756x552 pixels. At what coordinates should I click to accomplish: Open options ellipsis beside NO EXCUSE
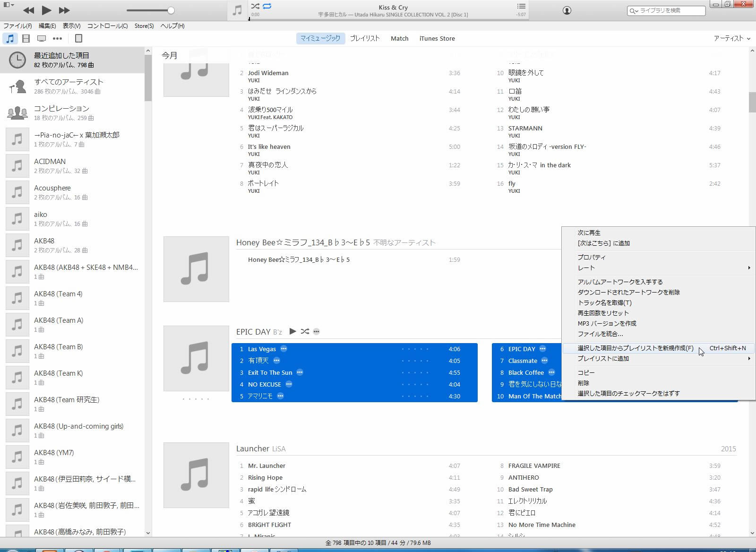[x=289, y=384]
